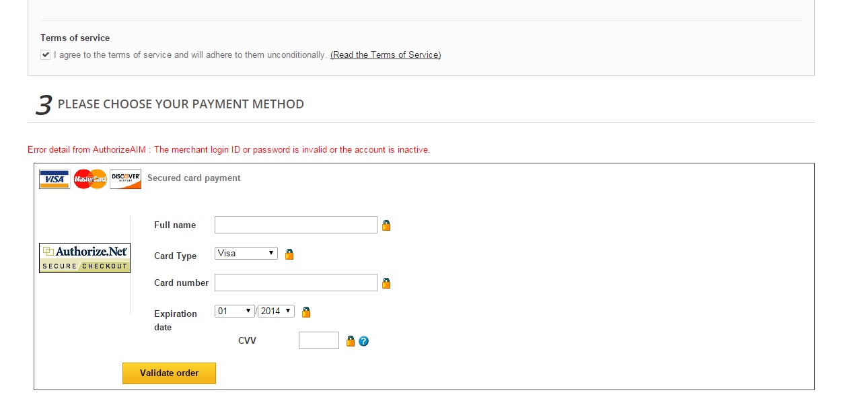Open the CVV help question mark
The height and width of the screenshot is (407, 868).
point(364,341)
